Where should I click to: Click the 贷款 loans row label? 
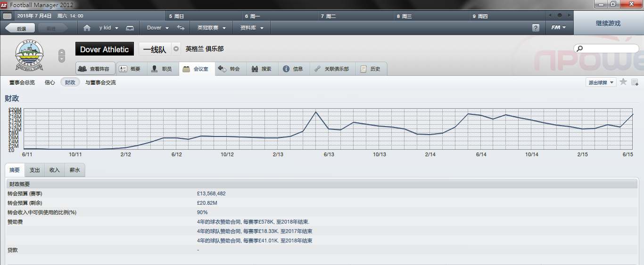(13, 250)
